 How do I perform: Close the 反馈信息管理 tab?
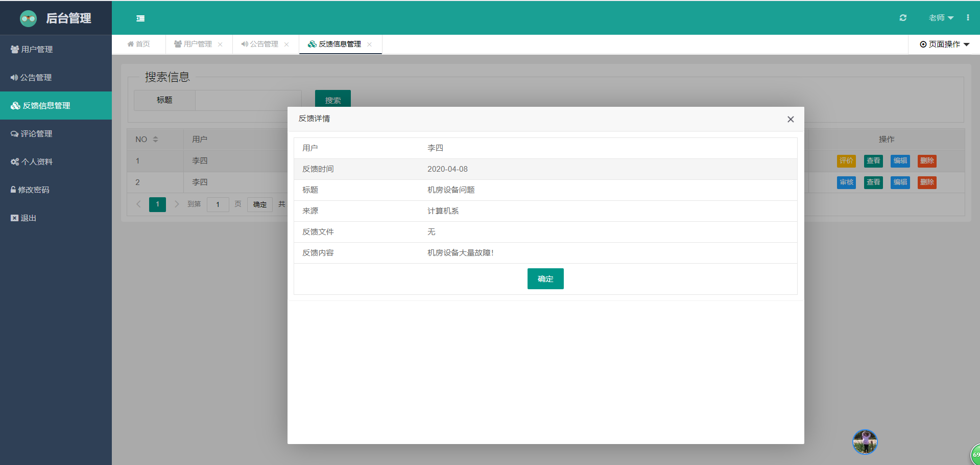point(369,44)
